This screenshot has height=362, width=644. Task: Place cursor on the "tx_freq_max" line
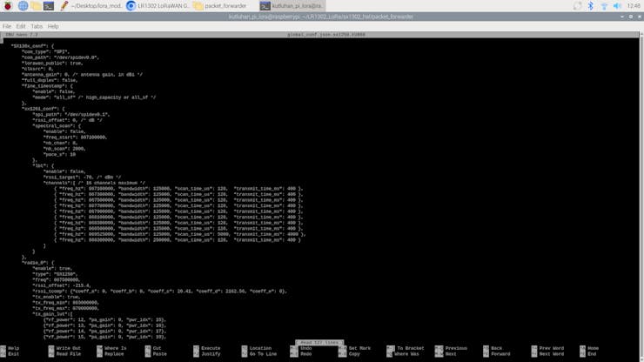point(66,308)
